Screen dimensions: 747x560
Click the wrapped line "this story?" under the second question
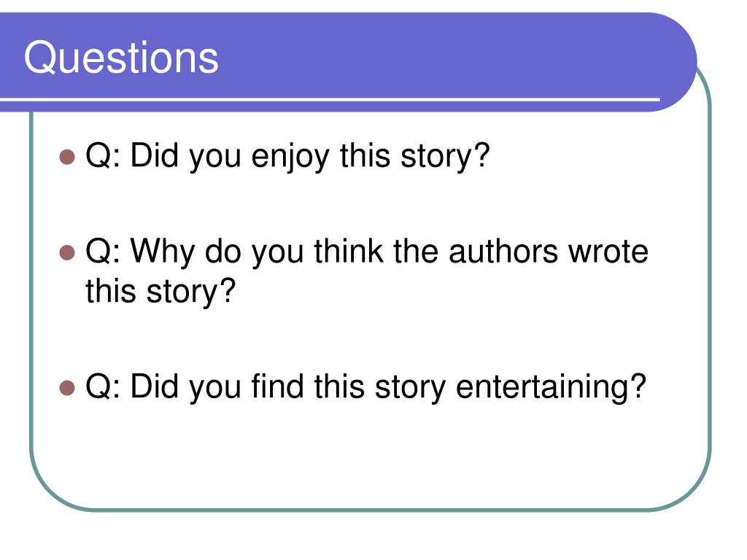(160, 292)
